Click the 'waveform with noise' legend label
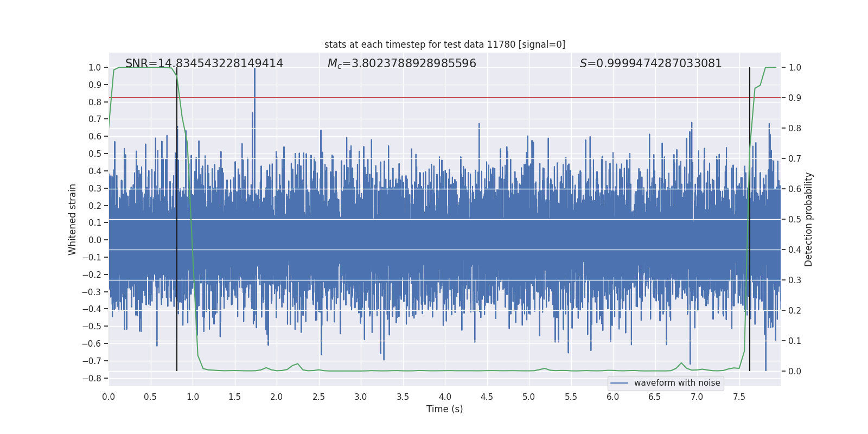Viewport: 868px width, 434px height. [676, 383]
